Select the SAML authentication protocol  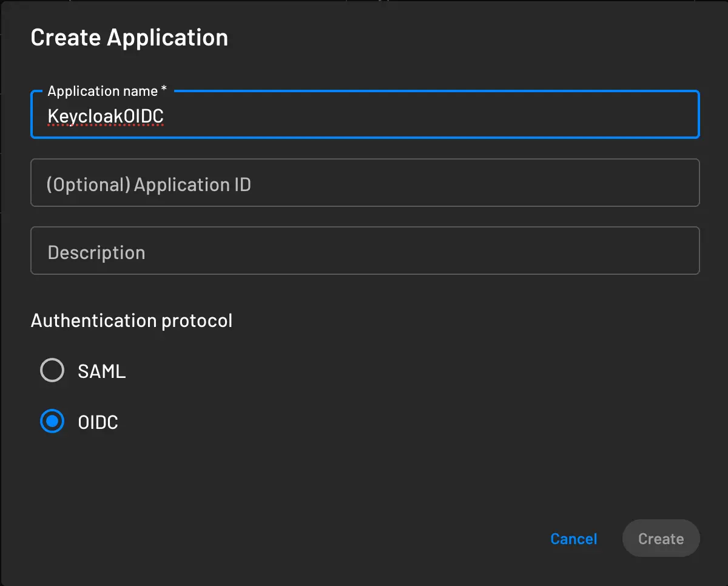click(x=52, y=370)
